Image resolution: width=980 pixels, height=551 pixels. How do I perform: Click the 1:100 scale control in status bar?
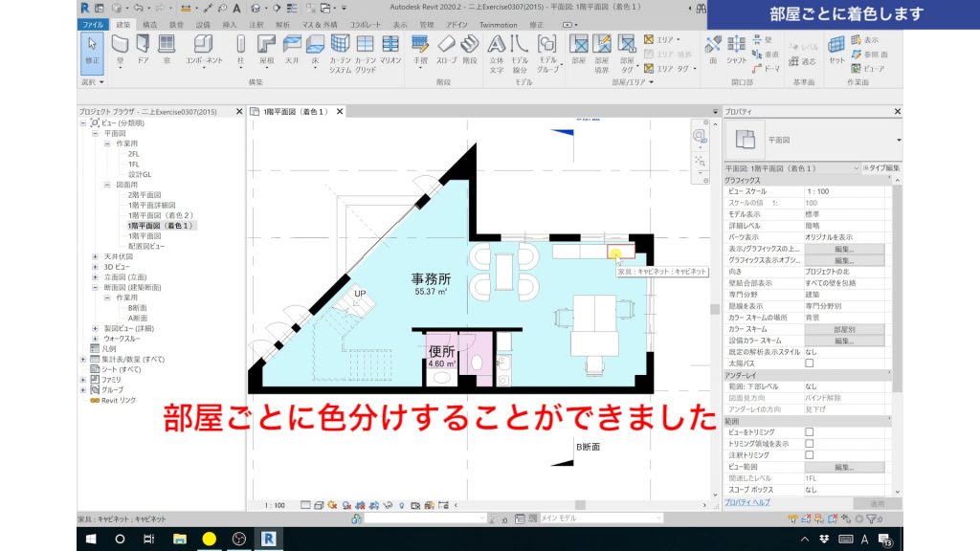coord(274,504)
